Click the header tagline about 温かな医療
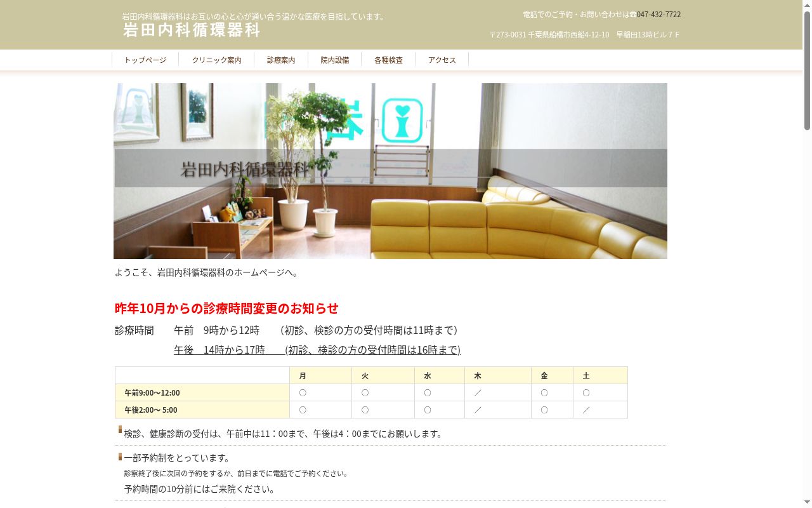This screenshot has width=812, height=508. pyautogui.click(x=255, y=17)
